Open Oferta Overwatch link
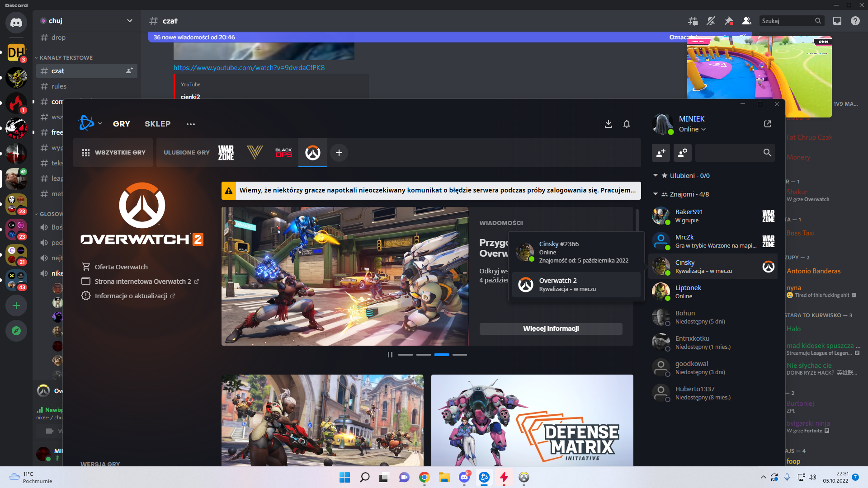This screenshot has width=868, height=488. (x=121, y=267)
